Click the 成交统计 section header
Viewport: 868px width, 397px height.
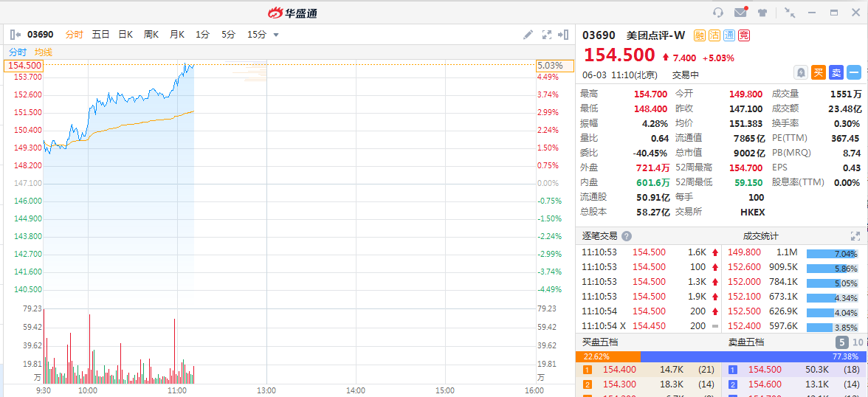coord(760,236)
